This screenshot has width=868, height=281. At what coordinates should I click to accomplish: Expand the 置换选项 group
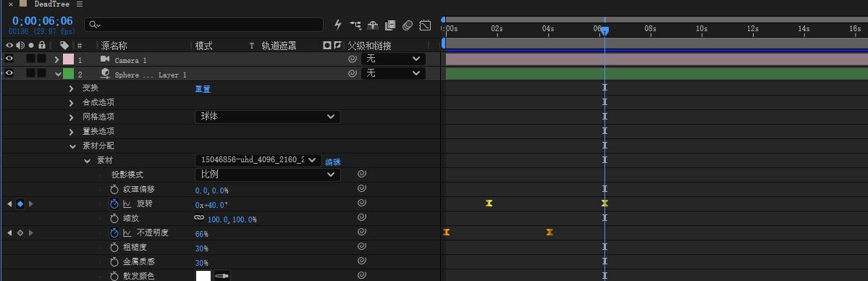(72, 131)
